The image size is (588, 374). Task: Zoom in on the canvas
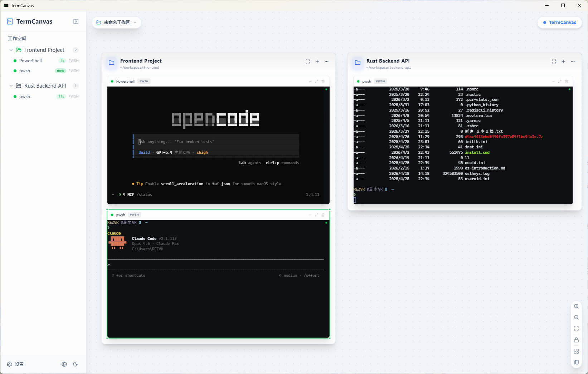coord(577,306)
